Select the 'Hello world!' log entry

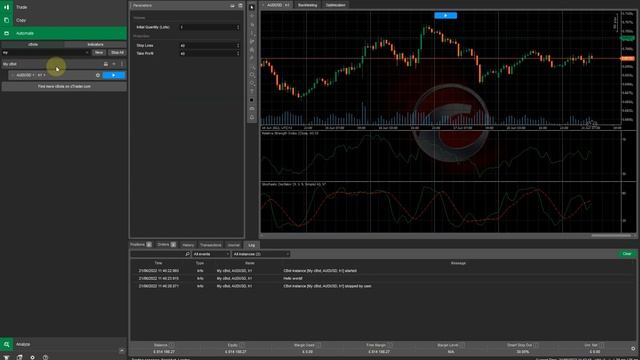pos(383,278)
